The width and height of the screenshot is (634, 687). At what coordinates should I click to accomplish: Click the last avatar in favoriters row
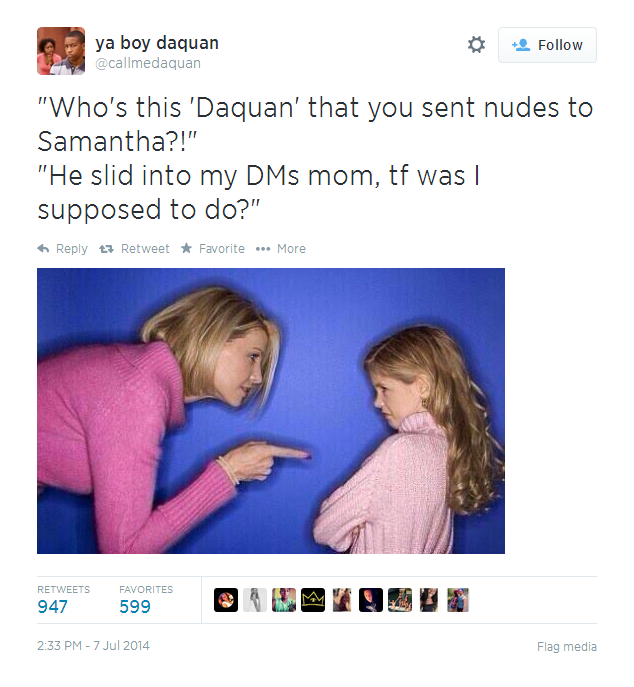coord(458,600)
